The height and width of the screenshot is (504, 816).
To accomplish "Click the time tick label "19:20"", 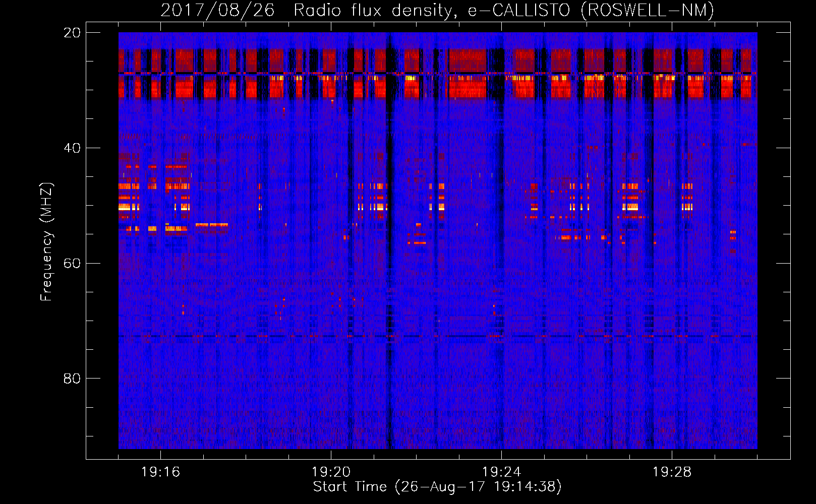I will pyautogui.click(x=331, y=472).
